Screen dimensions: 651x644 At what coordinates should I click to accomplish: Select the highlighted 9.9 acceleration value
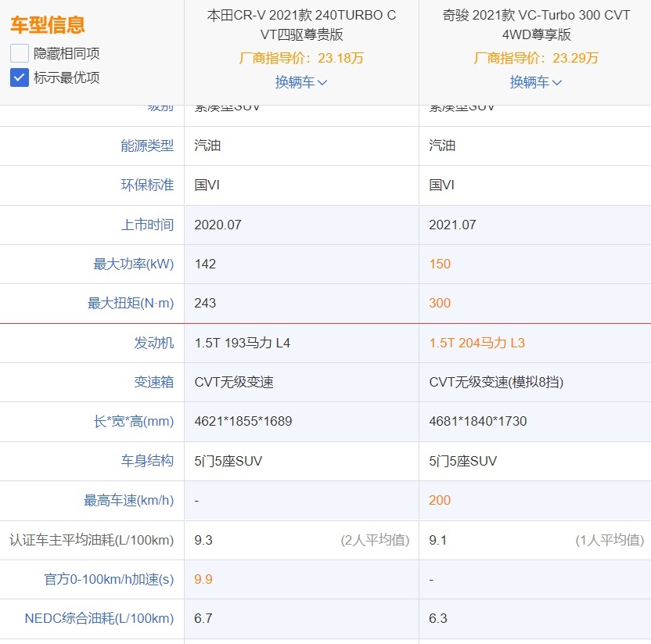coord(203,579)
